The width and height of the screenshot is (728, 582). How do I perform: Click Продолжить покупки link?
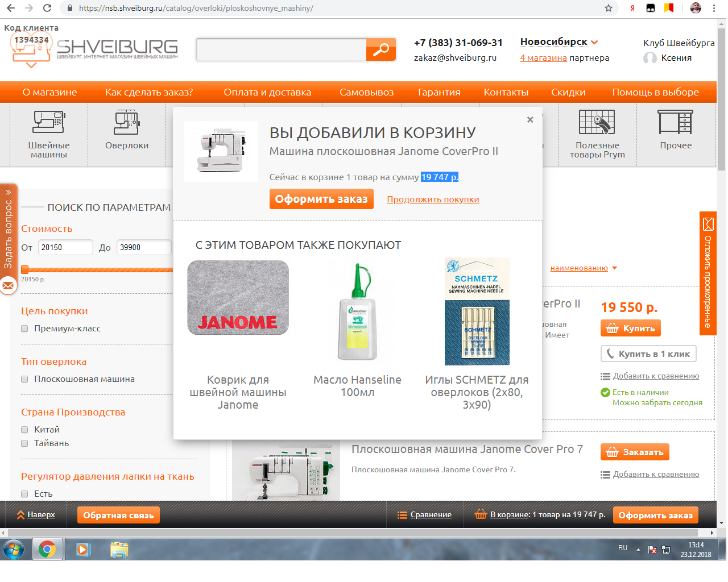click(x=433, y=199)
